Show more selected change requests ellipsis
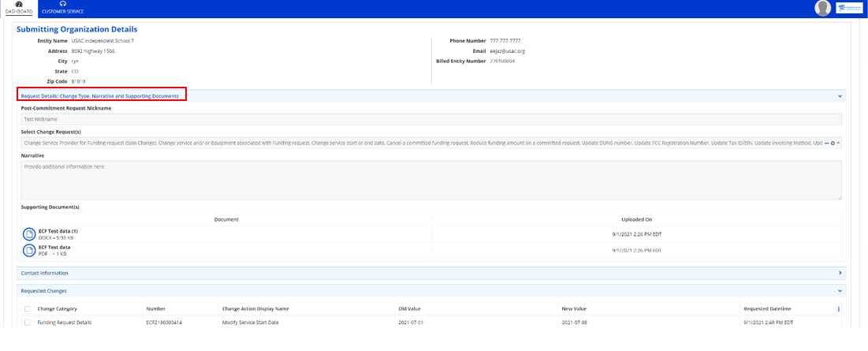Image resolution: width=868 pixels, height=351 pixels. [x=826, y=144]
